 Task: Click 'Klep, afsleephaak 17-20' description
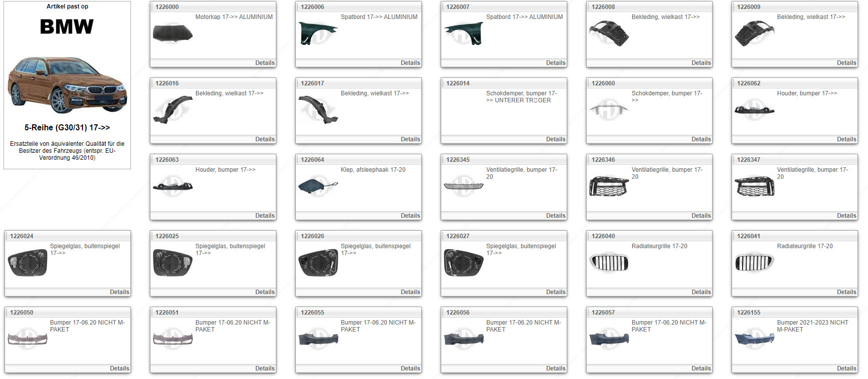pyautogui.click(x=373, y=170)
